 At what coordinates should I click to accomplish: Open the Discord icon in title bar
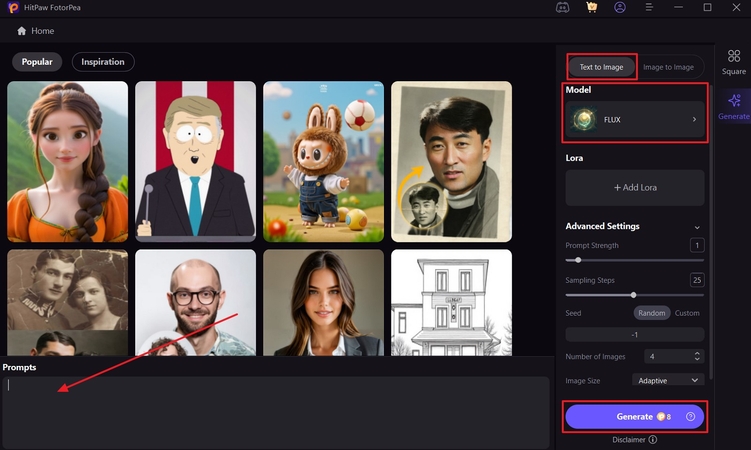coord(562,8)
